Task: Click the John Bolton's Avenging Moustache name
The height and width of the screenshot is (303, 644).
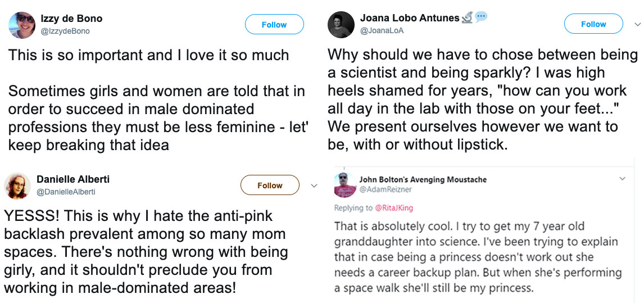Action: (423, 179)
